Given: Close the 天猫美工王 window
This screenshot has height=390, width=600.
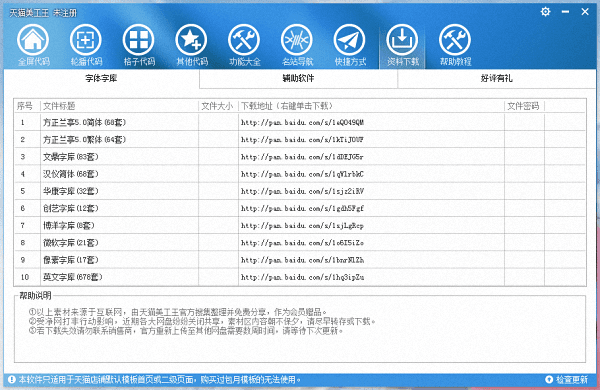Looking at the screenshot, I should pyautogui.click(x=585, y=12).
